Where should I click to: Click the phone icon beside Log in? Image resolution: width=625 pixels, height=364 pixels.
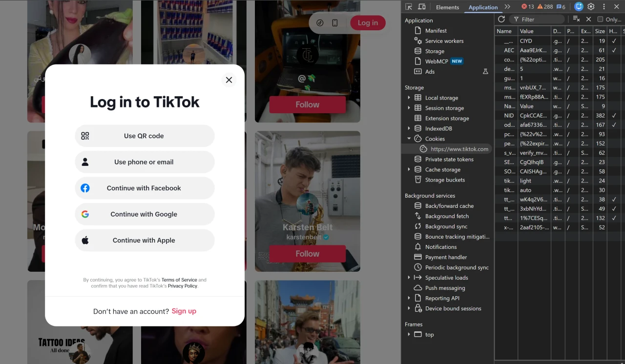click(x=335, y=23)
